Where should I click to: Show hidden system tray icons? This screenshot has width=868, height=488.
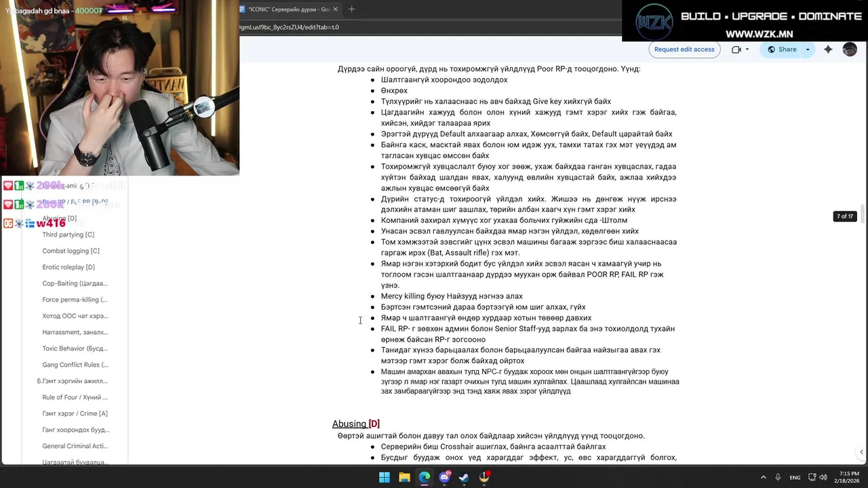tap(763, 477)
